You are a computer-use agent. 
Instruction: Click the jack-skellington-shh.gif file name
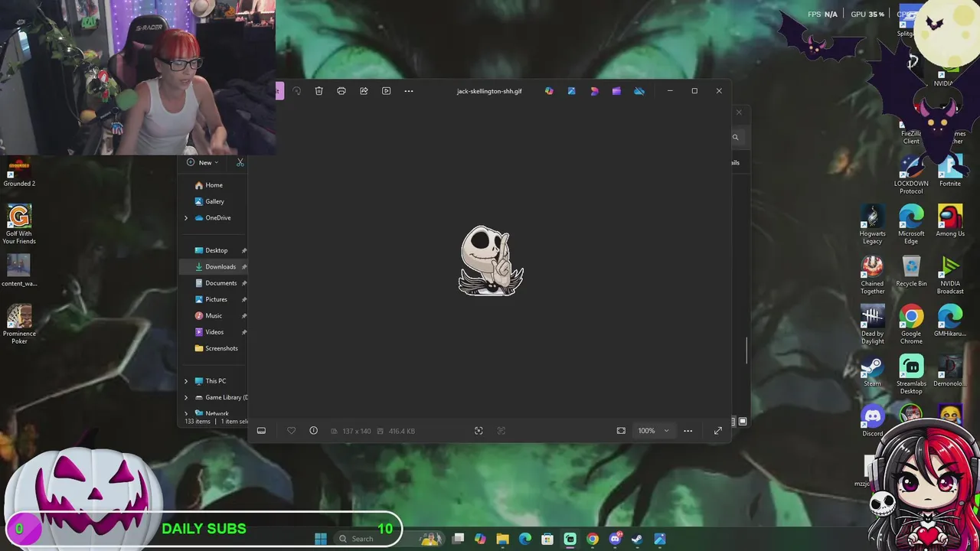(x=489, y=91)
